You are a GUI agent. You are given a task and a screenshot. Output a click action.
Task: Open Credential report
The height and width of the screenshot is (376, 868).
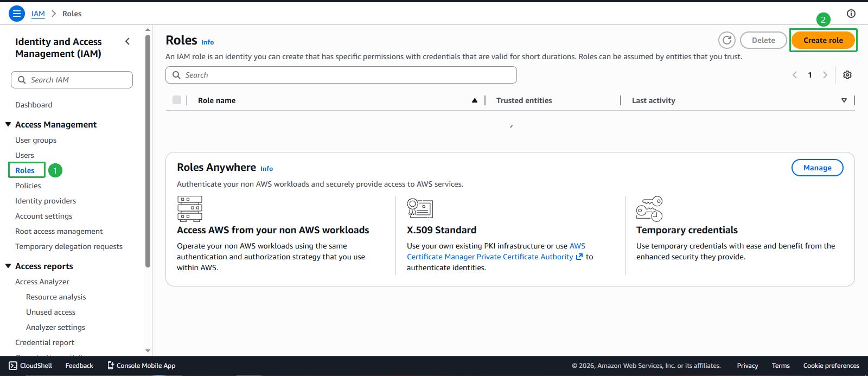[44, 342]
